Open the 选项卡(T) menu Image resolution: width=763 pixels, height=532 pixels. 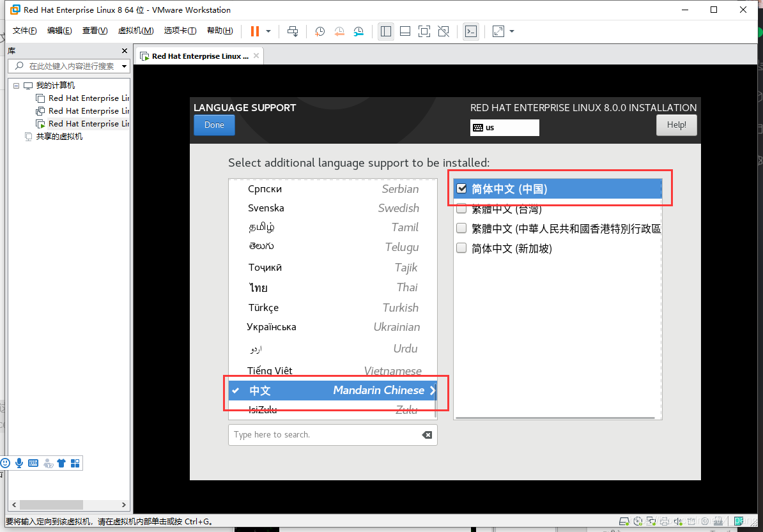tap(180, 31)
